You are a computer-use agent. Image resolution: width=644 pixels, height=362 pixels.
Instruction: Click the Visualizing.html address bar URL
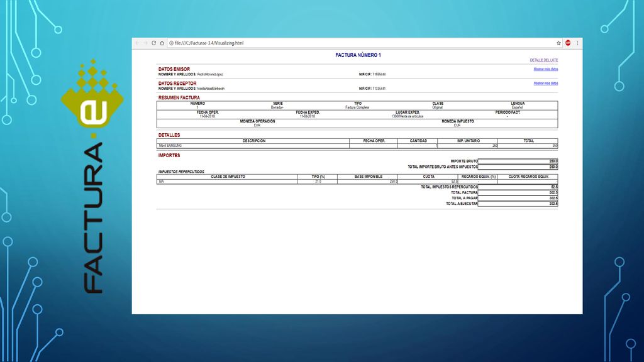coord(209,43)
